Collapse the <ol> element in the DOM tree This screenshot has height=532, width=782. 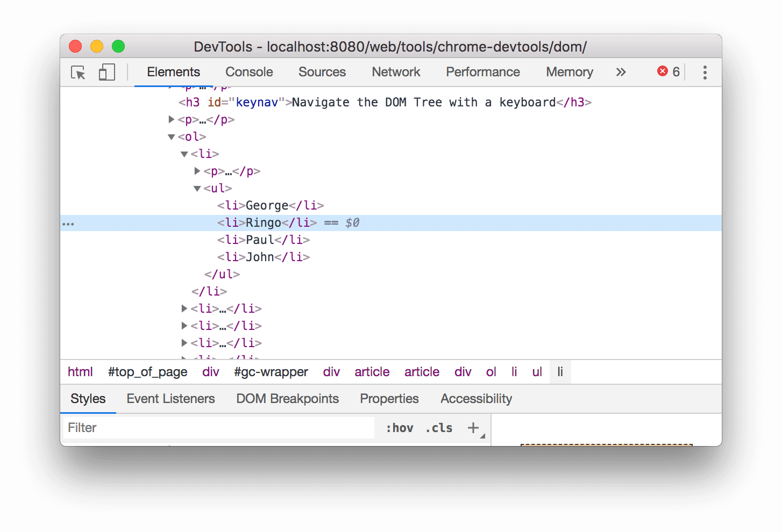(171, 137)
